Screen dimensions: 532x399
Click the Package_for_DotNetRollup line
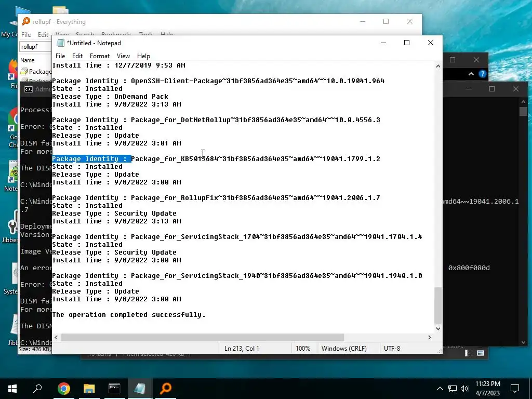pyautogui.click(x=216, y=120)
